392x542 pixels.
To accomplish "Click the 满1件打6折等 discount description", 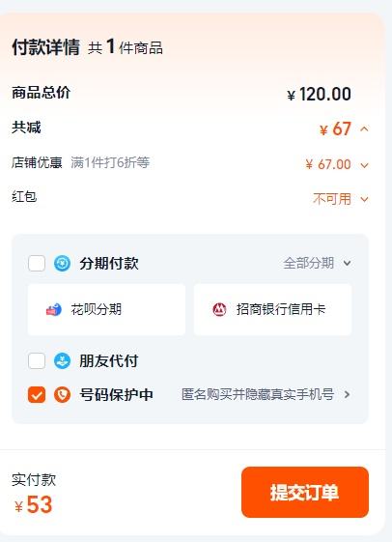I will click(110, 162).
